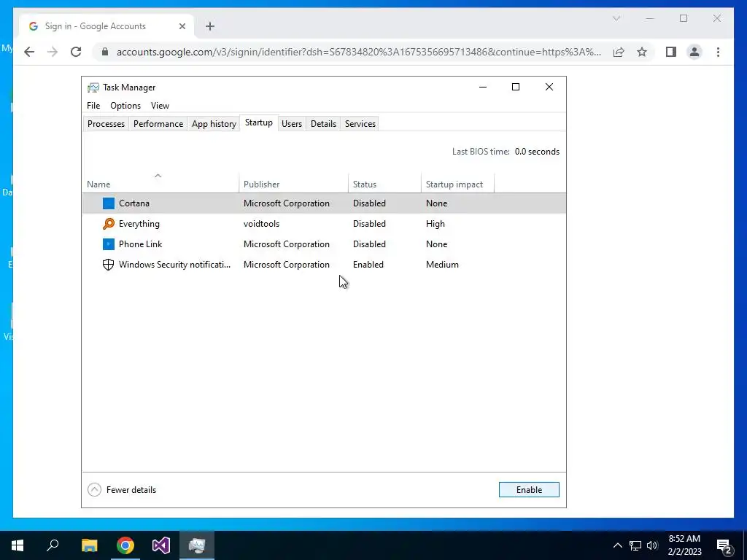The width and height of the screenshot is (747, 560).
Task: Open the notification center icon
Action: coord(724,545)
